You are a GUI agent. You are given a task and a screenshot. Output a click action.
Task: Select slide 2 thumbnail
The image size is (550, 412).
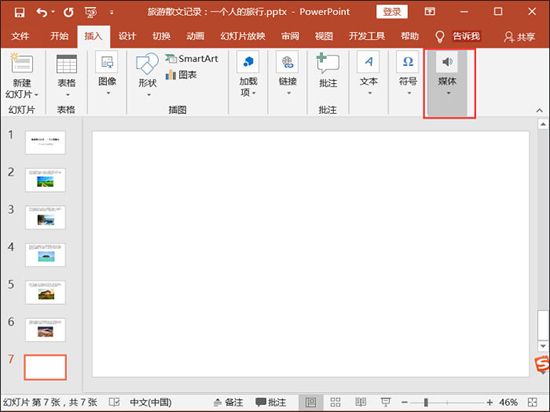45,180
